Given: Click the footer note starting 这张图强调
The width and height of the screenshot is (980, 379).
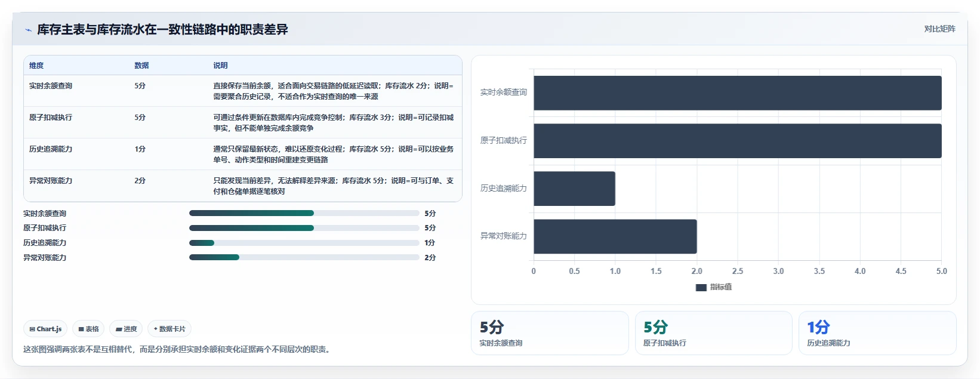Looking at the screenshot, I should click(178, 349).
